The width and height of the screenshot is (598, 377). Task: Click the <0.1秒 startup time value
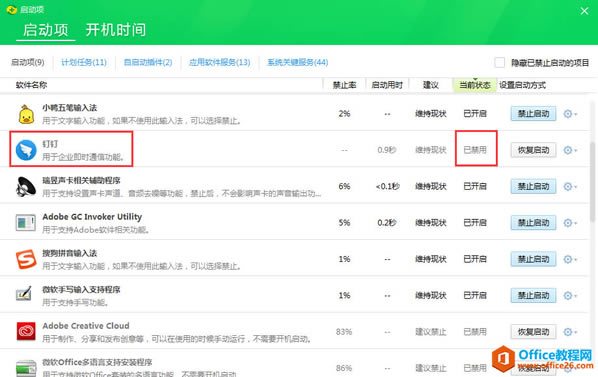point(387,186)
